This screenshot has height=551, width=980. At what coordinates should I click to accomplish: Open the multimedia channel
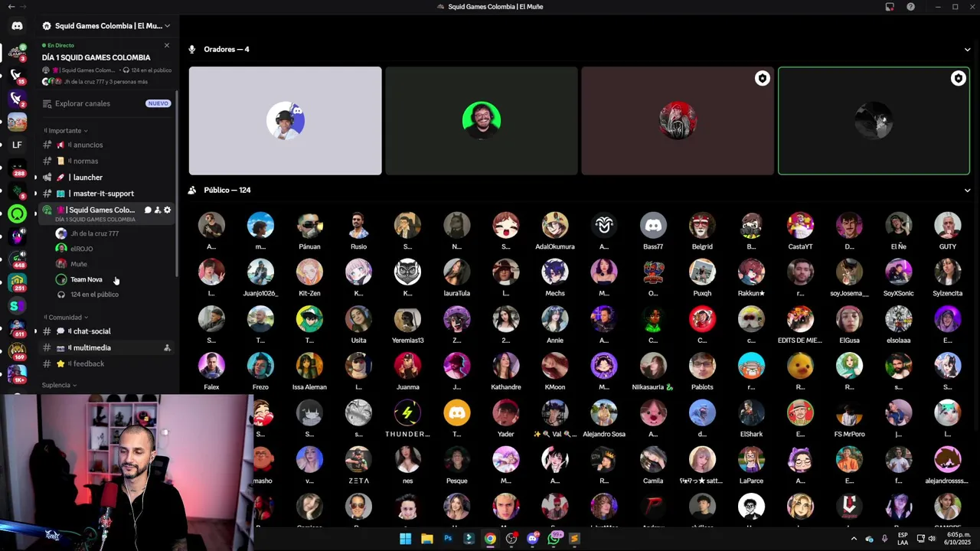click(x=106, y=347)
